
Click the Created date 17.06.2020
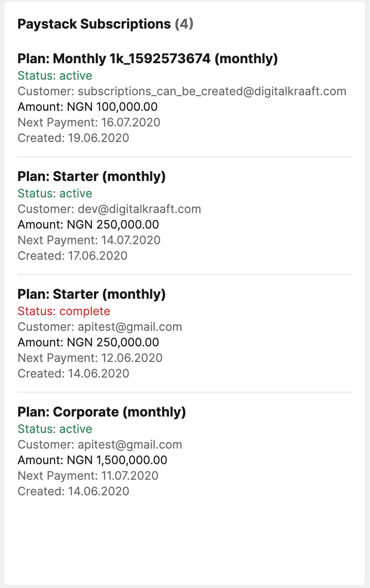click(72, 256)
